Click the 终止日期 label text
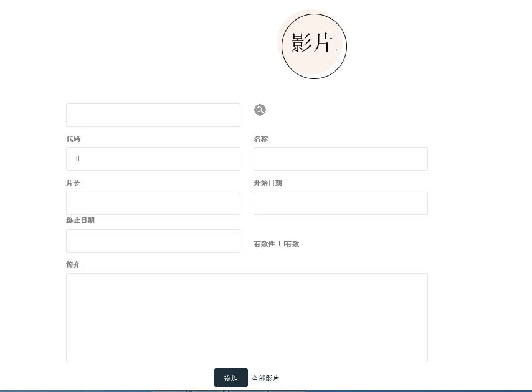Image resolution: width=532 pixels, height=392 pixels. [80, 220]
